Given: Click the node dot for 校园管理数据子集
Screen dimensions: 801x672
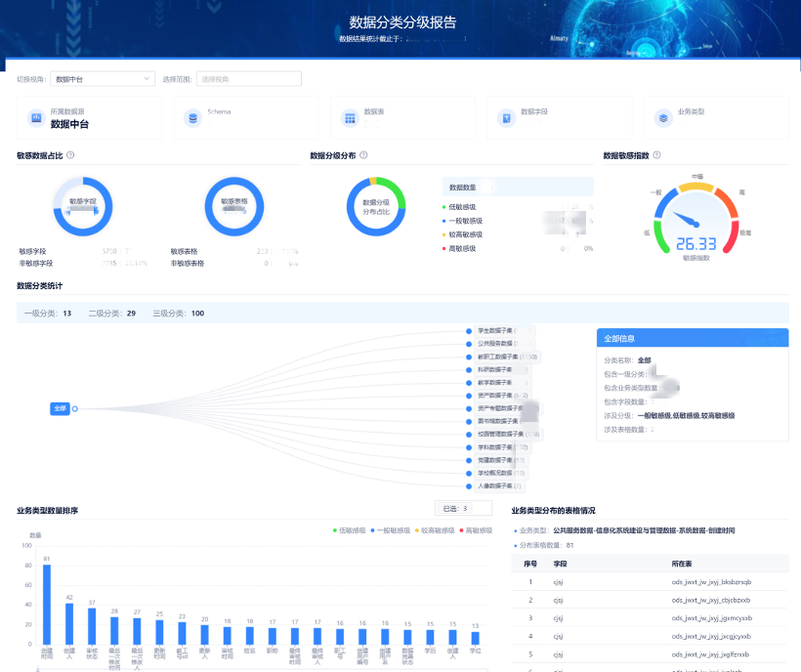Looking at the screenshot, I should tap(469, 435).
